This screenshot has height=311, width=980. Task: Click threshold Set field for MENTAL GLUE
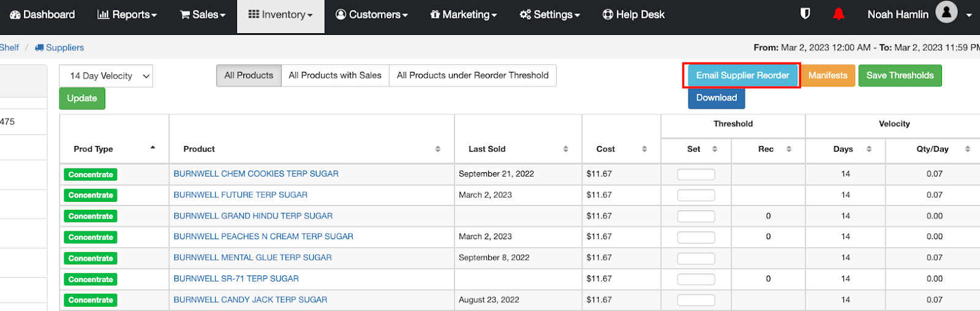(x=696, y=258)
